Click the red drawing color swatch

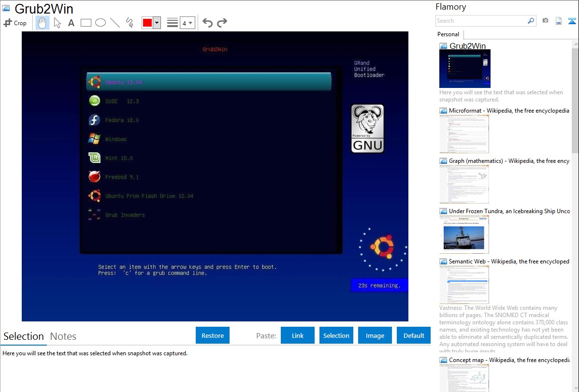(x=147, y=23)
